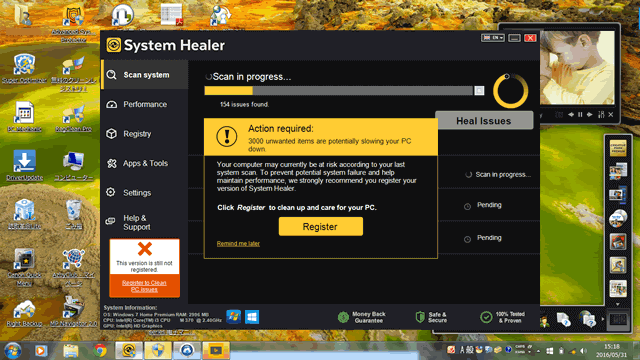Open the Windows Start button
Screen dimensions: 640x360
click(12, 351)
